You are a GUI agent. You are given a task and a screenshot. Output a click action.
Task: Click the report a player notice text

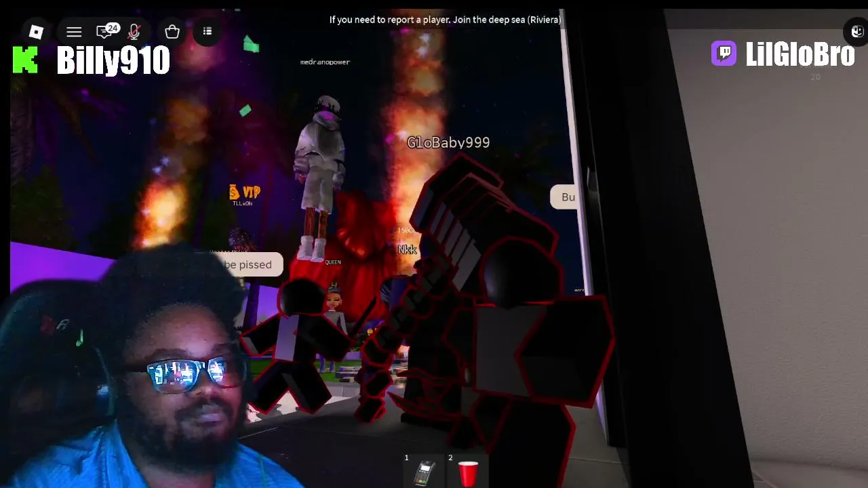445,20
